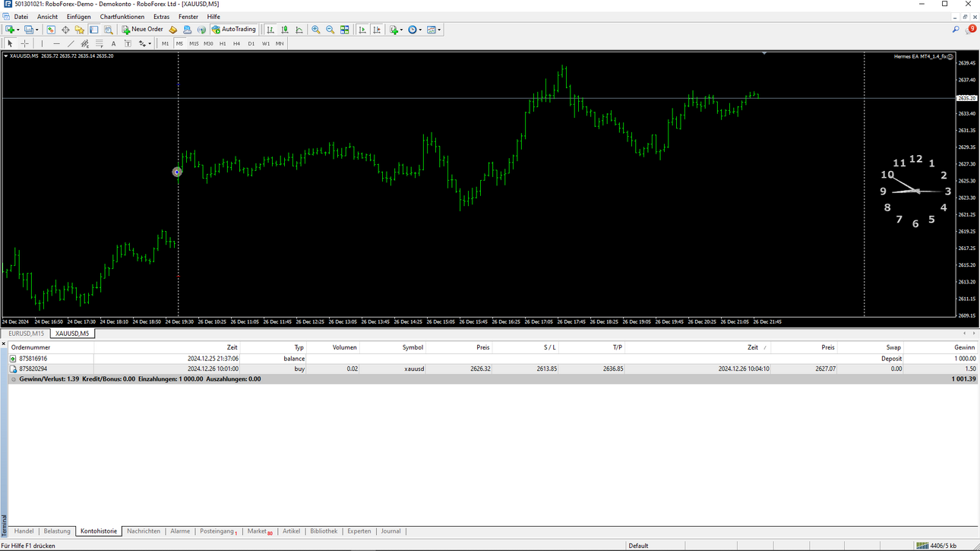Close the Terminal panel with x

click(4, 344)
